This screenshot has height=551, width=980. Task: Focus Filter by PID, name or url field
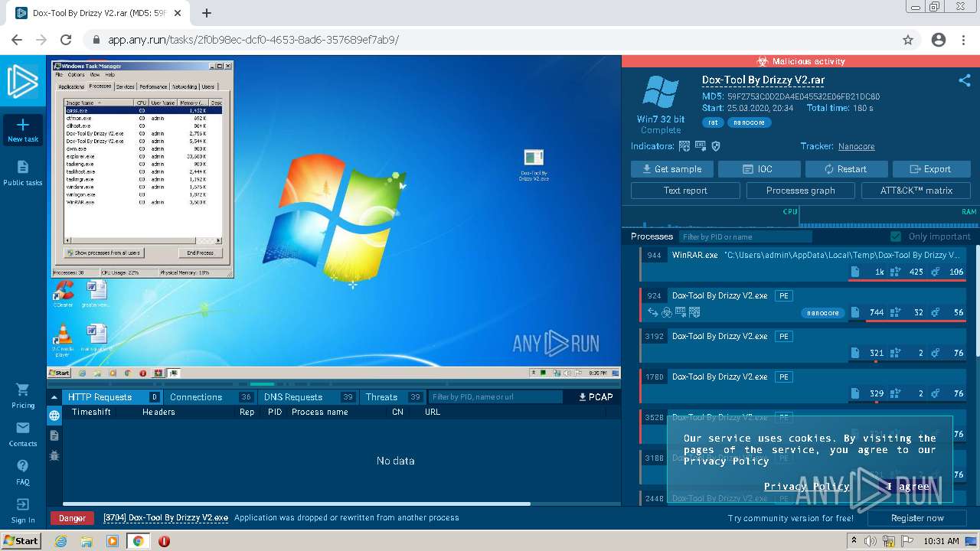pyautogui.click(x=495, y=397)
